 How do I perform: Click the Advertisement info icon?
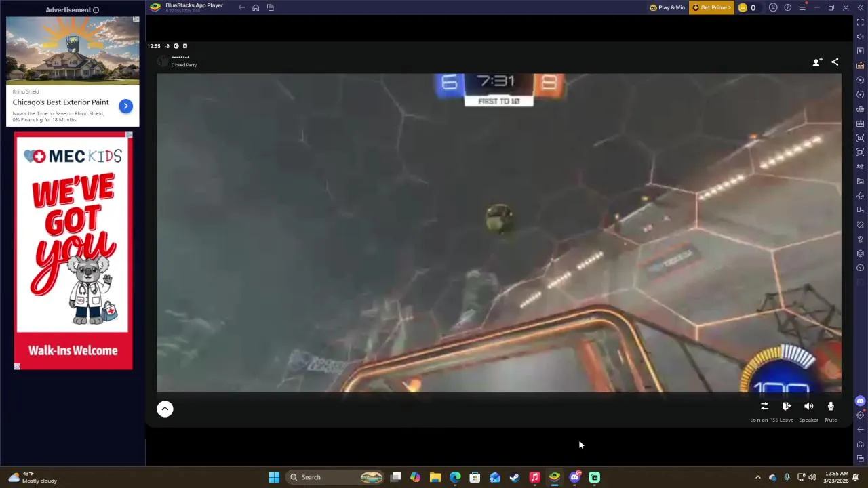click(x=96, y=10)
